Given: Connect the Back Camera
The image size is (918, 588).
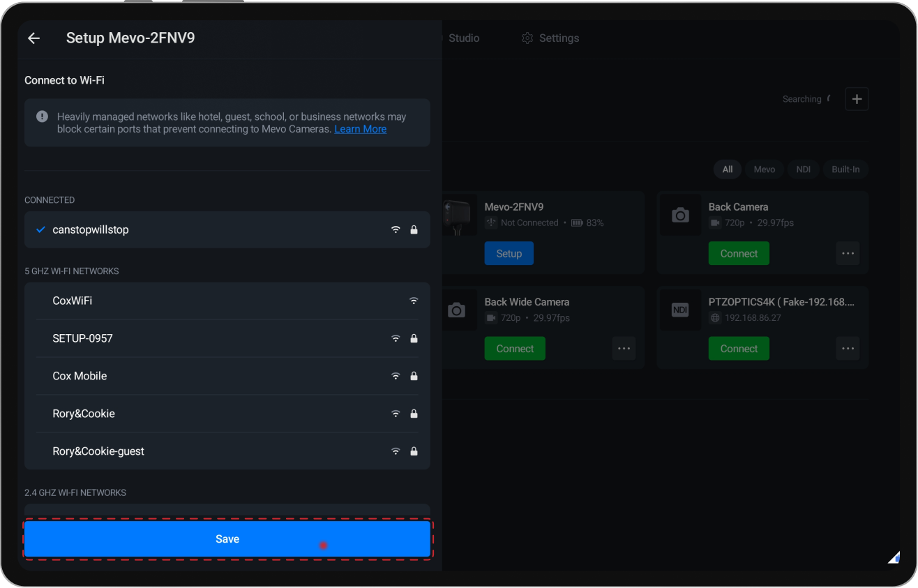Looking at the screenshot, I should point(739,253).
